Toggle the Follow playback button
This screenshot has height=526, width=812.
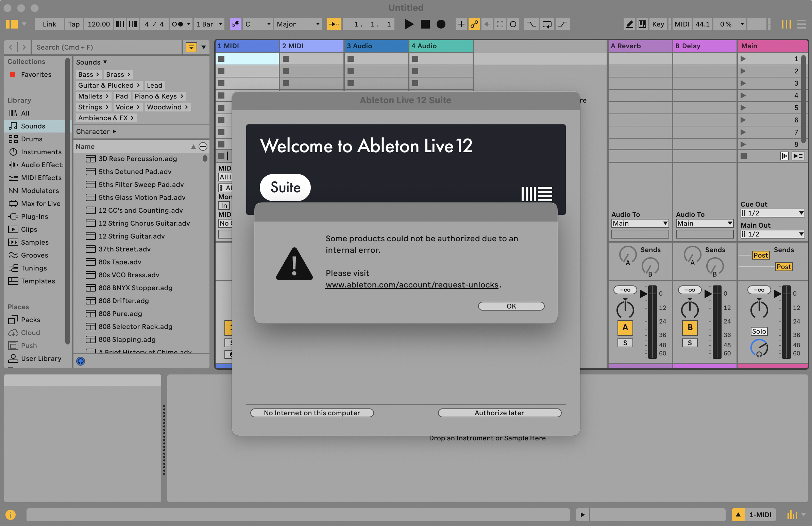(x=334, y=24)
